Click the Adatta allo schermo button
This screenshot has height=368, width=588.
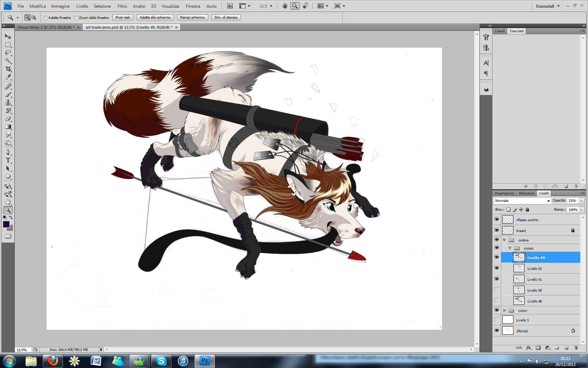click(x=155, y=18)
